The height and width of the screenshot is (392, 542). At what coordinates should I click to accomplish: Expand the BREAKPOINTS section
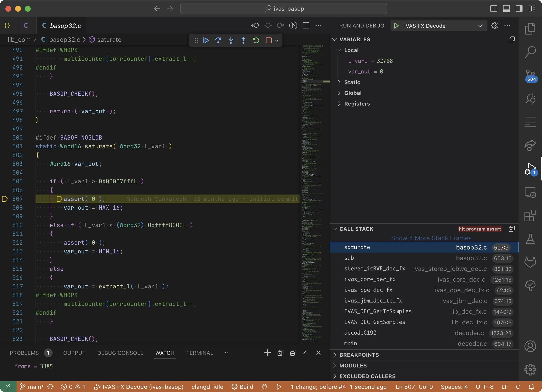[x=359, y=355]
